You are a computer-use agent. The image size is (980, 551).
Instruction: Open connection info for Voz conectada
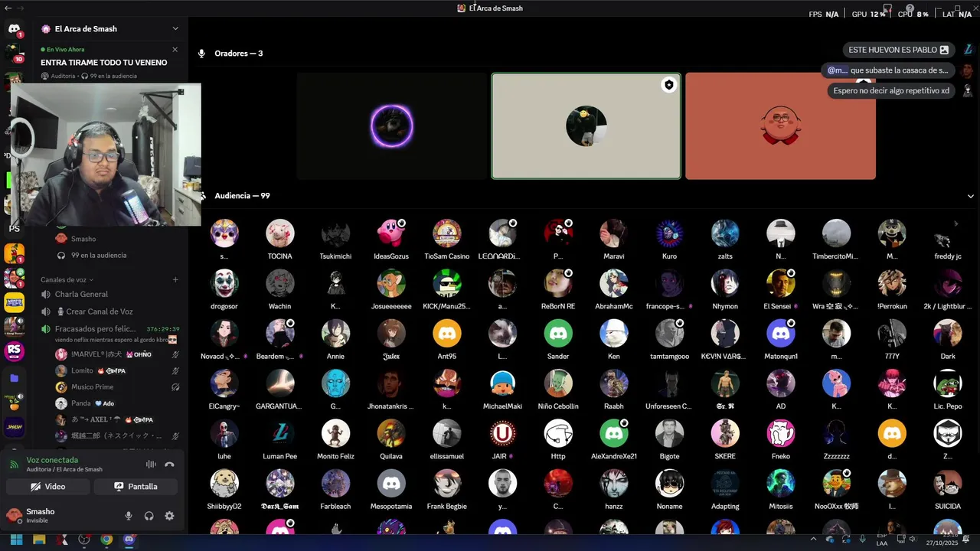[x=52, y=461]
